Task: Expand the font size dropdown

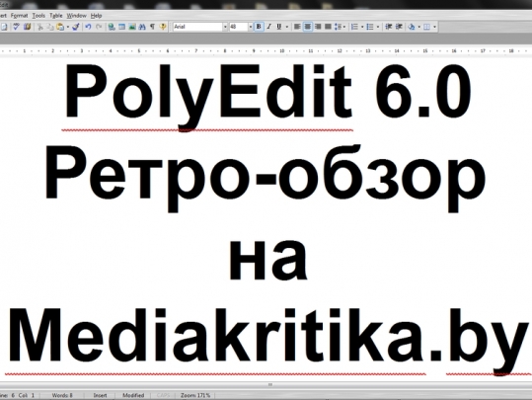Action: pyautogui.click(x=251, y=27)
